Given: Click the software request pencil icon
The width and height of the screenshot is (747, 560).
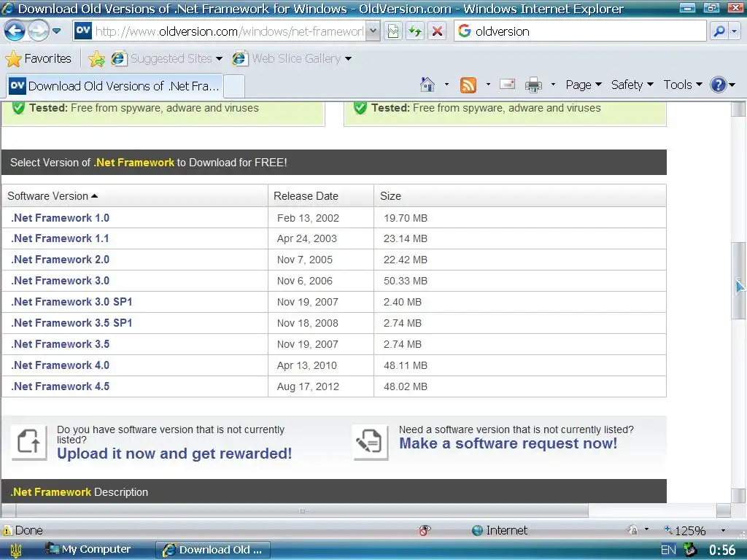Looking at the screenshot, I should click(x=371, y=443).
